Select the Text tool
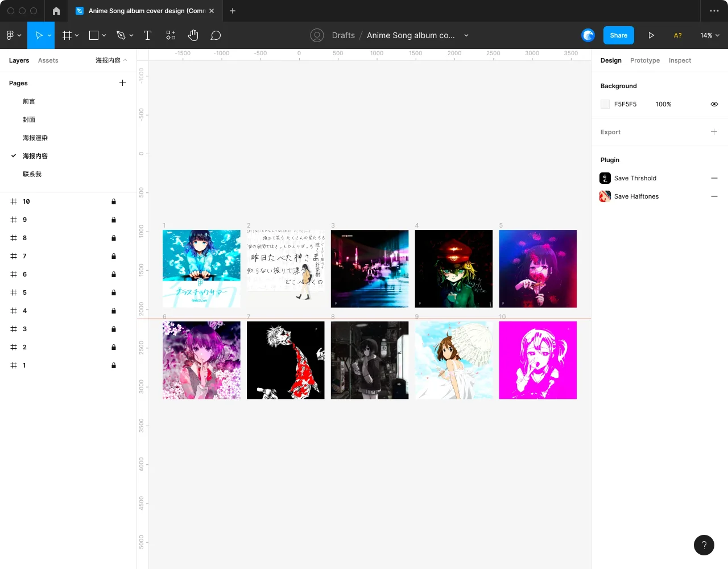 (147, 35)
